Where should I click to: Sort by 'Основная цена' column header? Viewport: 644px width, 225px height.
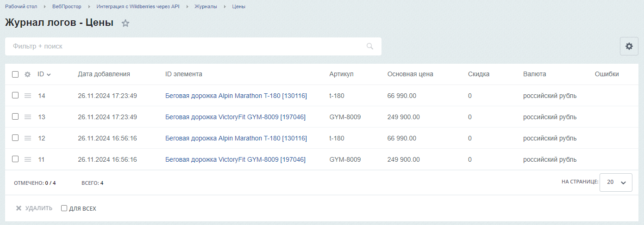point(410,74)
